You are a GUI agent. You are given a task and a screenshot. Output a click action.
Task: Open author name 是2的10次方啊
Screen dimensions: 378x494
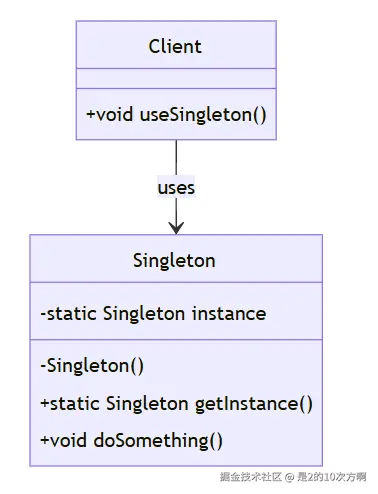point(332,477)
